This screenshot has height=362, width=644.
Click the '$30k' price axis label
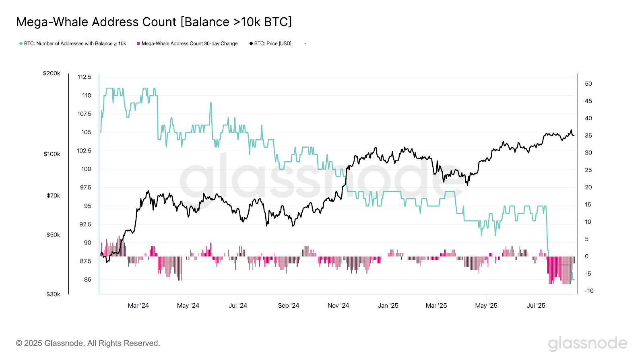(x=53, y=294)
